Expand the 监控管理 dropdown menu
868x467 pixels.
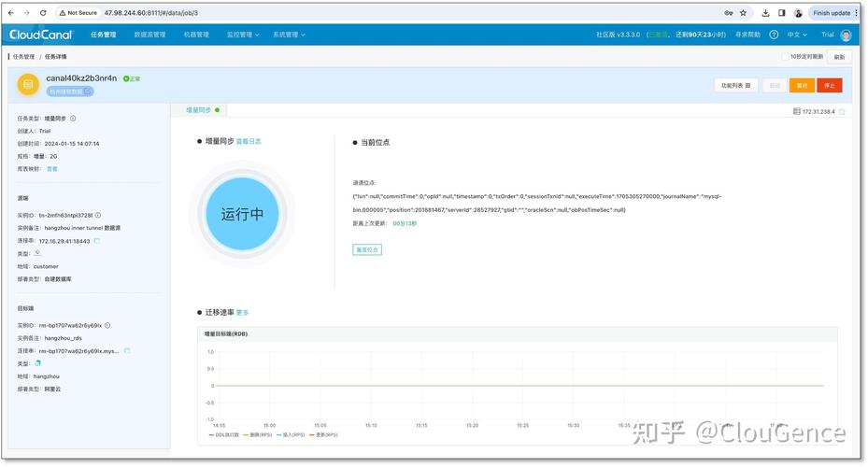243,35
